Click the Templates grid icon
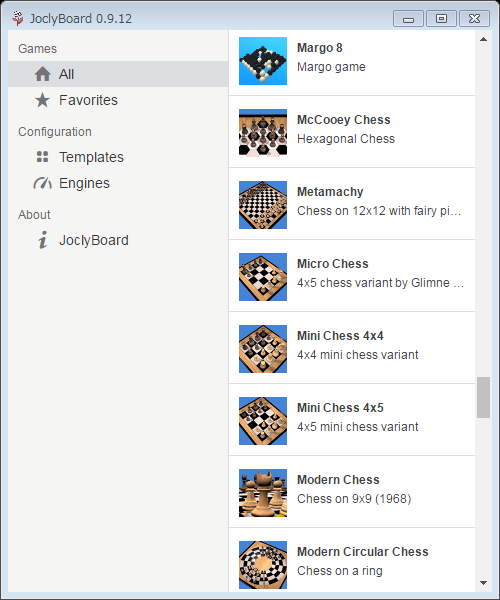The height and width of the screenshot is (600, 500). [x=42, y=157]
